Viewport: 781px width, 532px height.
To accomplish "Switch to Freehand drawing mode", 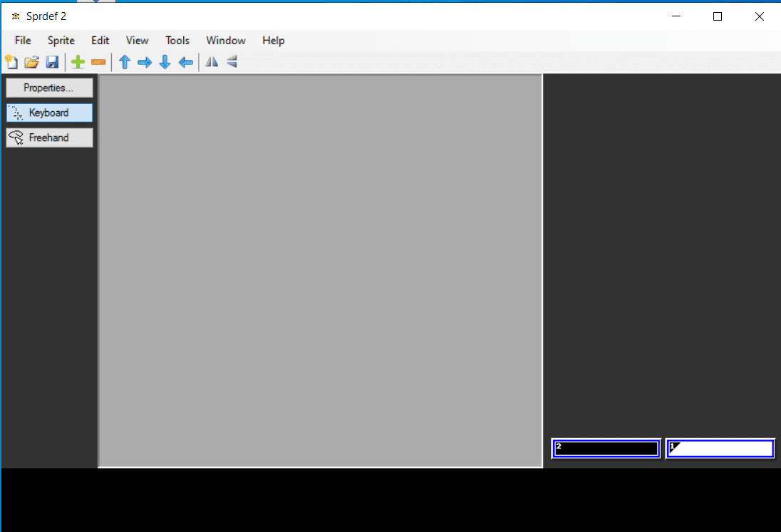I will [49, 138].
